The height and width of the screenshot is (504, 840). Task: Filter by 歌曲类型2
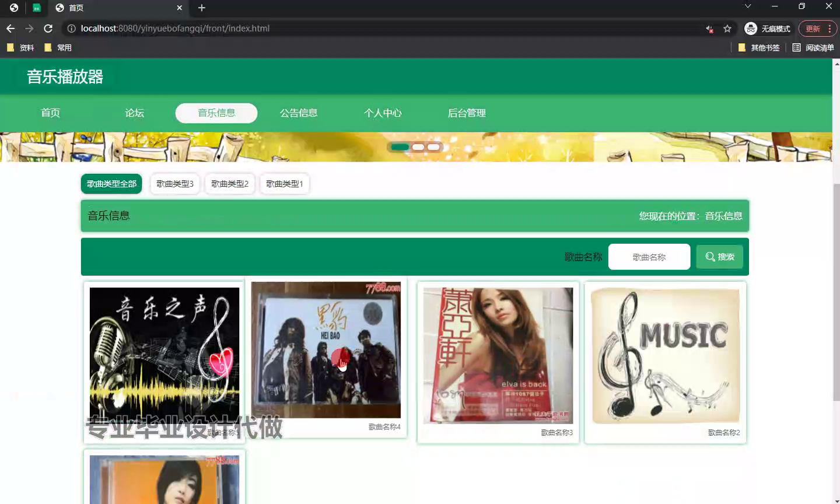pyautogui.click(x=230, y=184)
